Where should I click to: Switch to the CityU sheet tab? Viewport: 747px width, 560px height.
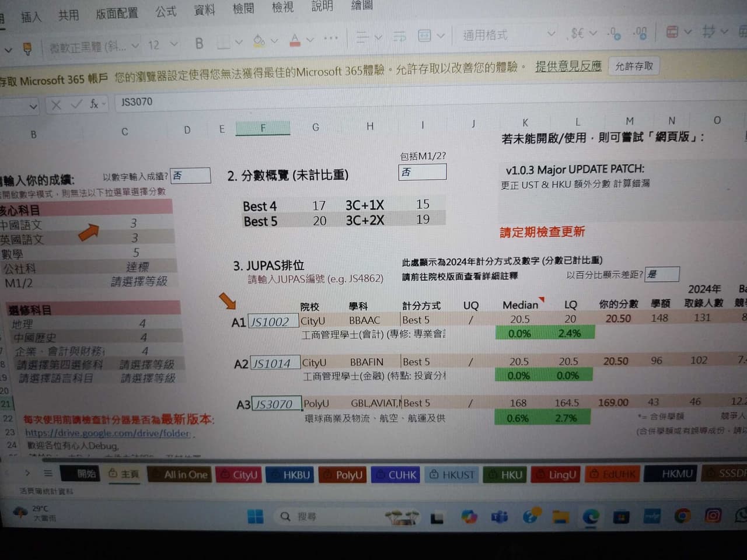click(x=238, y=475)
